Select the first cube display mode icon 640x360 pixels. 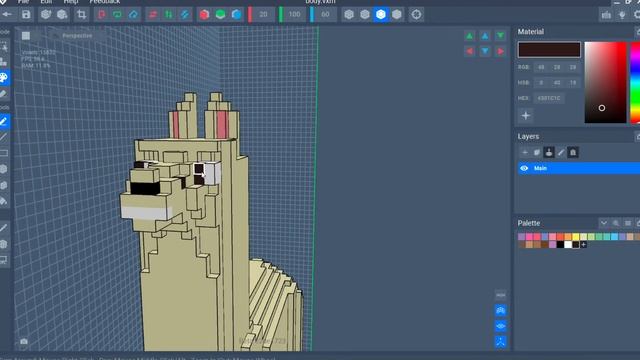point(349,15)
